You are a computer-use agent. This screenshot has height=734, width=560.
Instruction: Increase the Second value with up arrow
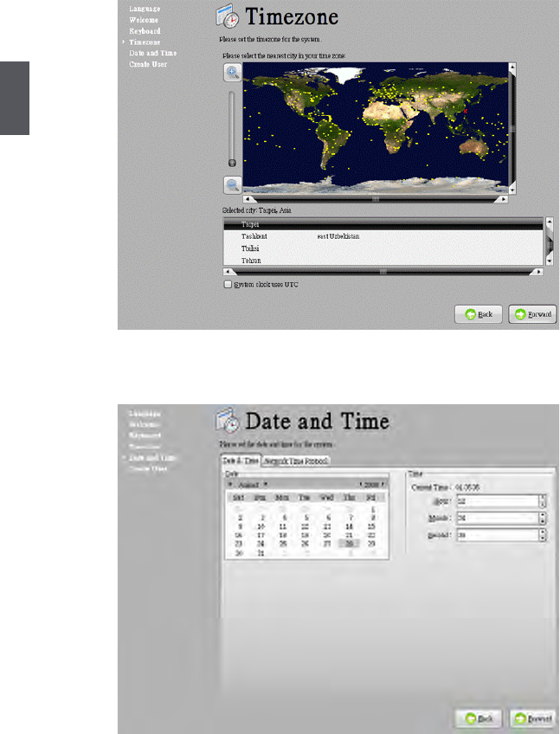tap(543, 531)
